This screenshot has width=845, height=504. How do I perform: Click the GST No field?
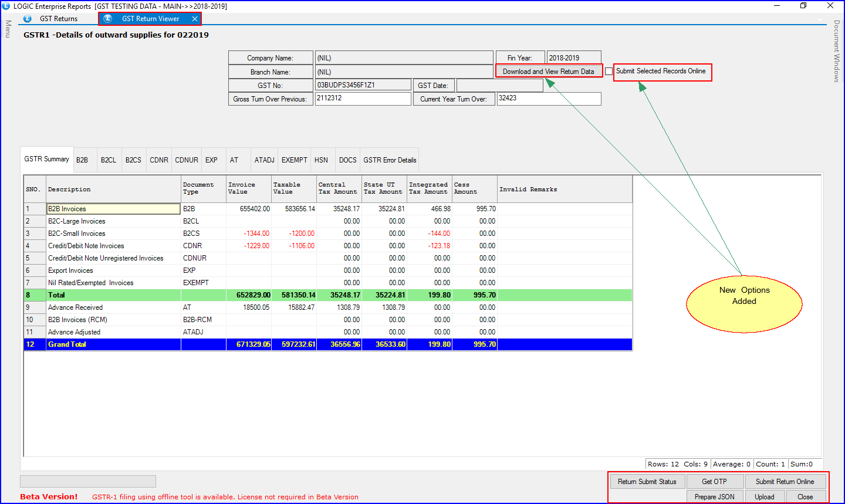[363, 85]
